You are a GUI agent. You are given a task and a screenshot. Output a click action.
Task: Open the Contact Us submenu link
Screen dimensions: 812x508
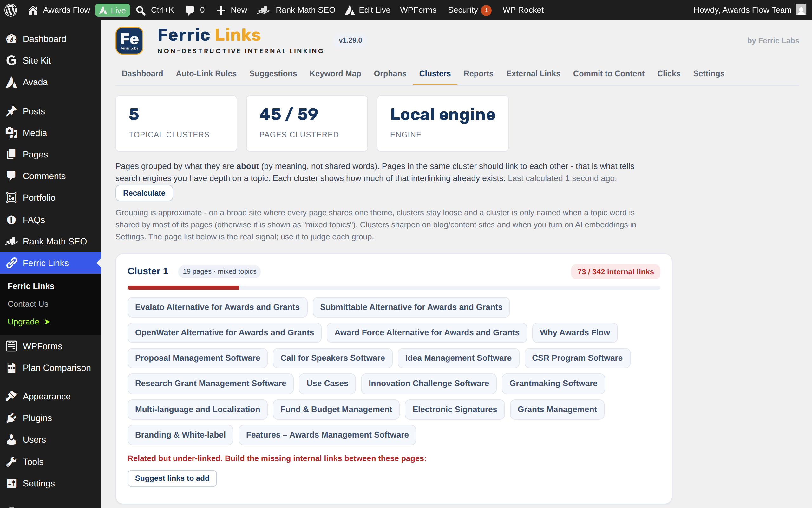[x=28, y=304]
